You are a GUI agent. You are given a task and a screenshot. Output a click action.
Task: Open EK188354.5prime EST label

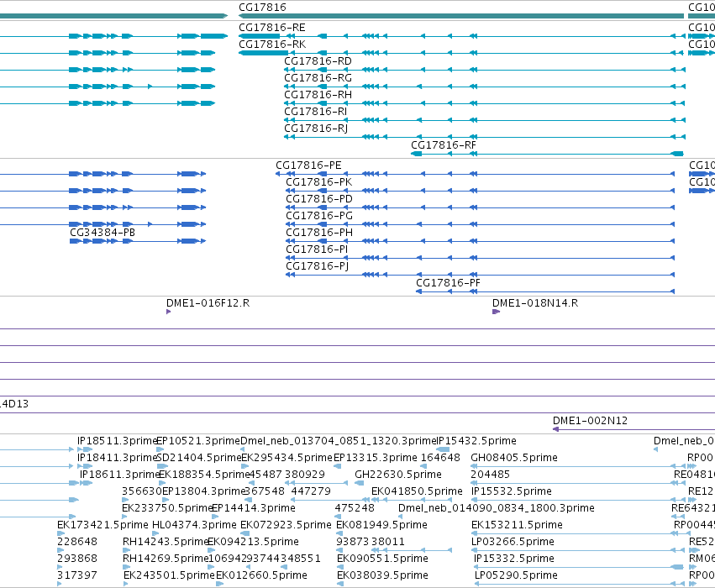204,475
